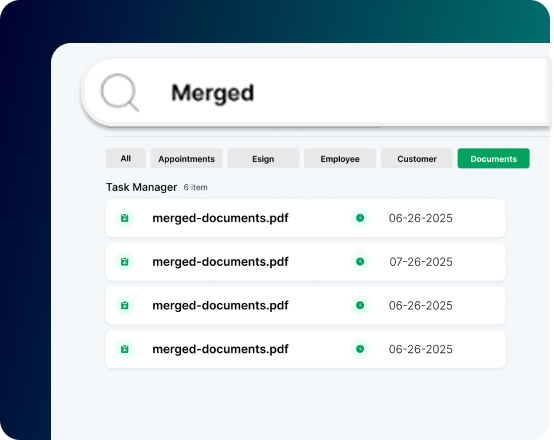Click the clock icon in last row
This screenshot has height=440, width=554.
point(360,349)
